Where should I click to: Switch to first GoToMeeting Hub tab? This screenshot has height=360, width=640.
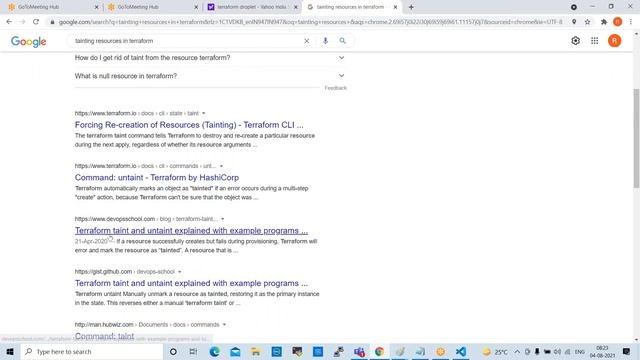(52, 7)
